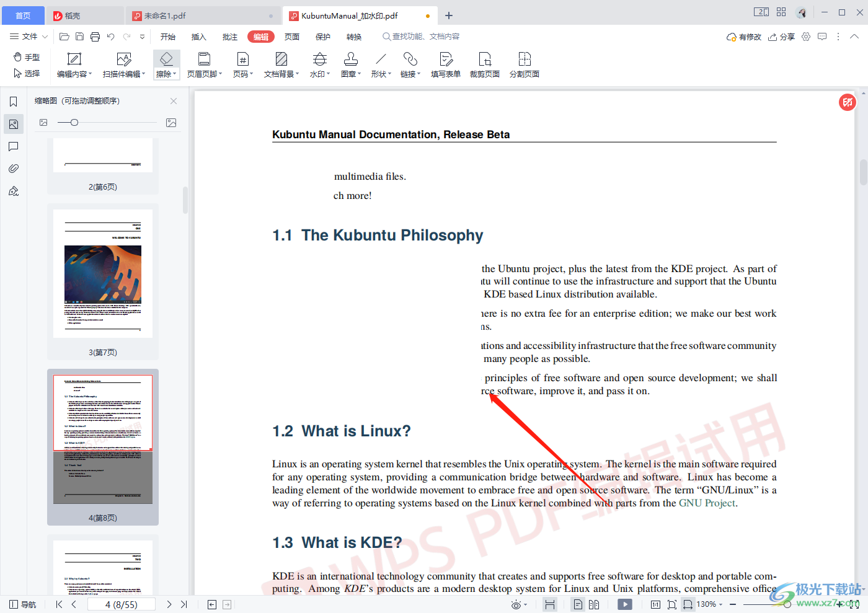
Task: Expand the File (文件) menu dropdown
Action: pos(29,37)
